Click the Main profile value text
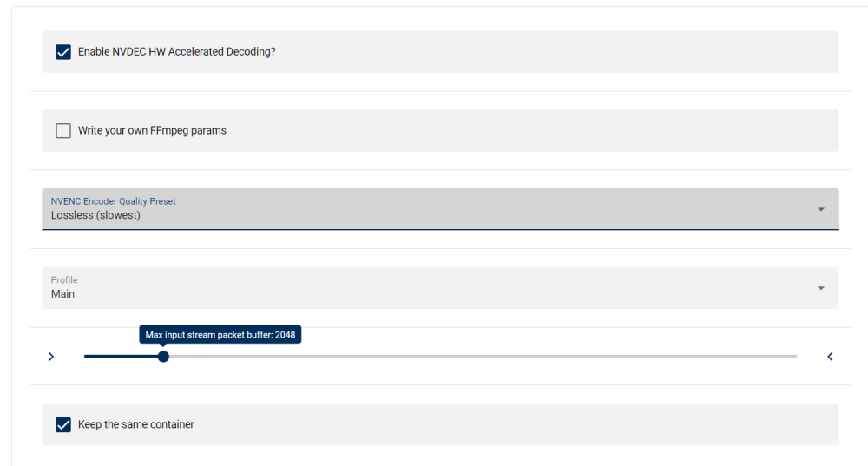The width and height of the screenshot is (868, 466). [x=62, y=294]
